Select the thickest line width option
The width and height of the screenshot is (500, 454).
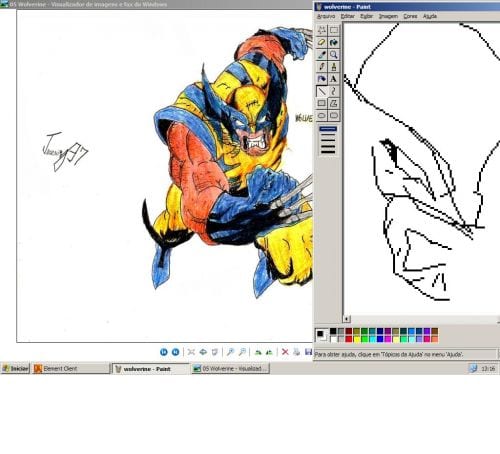328,152
